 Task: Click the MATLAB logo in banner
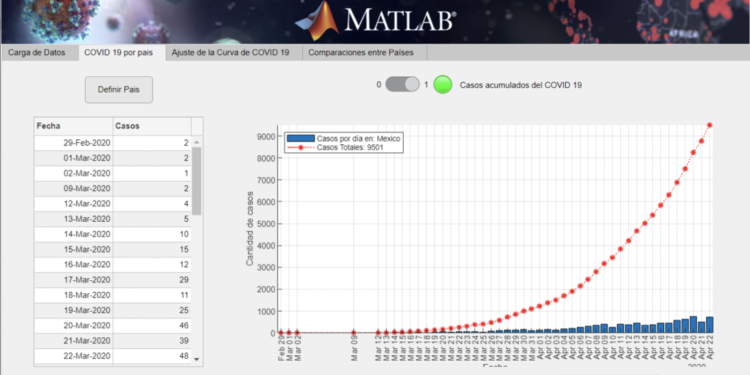[375, 20]
